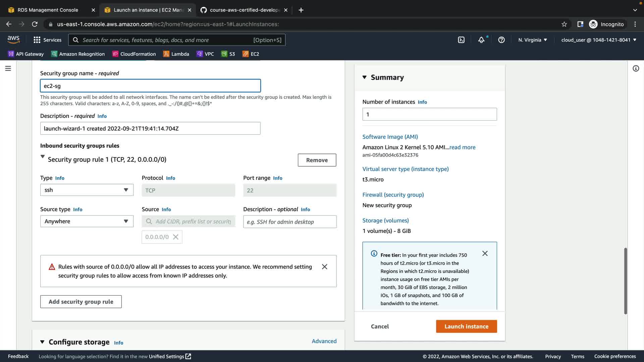This screenshot has height=362, width=644.
Task: Click the Launch instance button
Action: [466, 326]
